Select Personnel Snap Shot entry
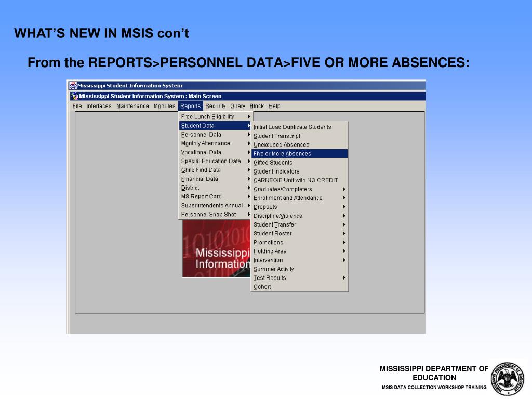This screenshot has width=532, height=399. (215, 215)
